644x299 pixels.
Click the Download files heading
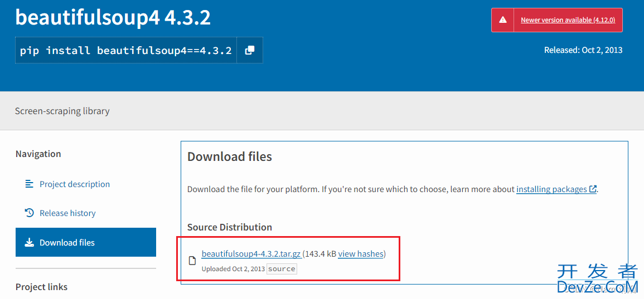230,156
